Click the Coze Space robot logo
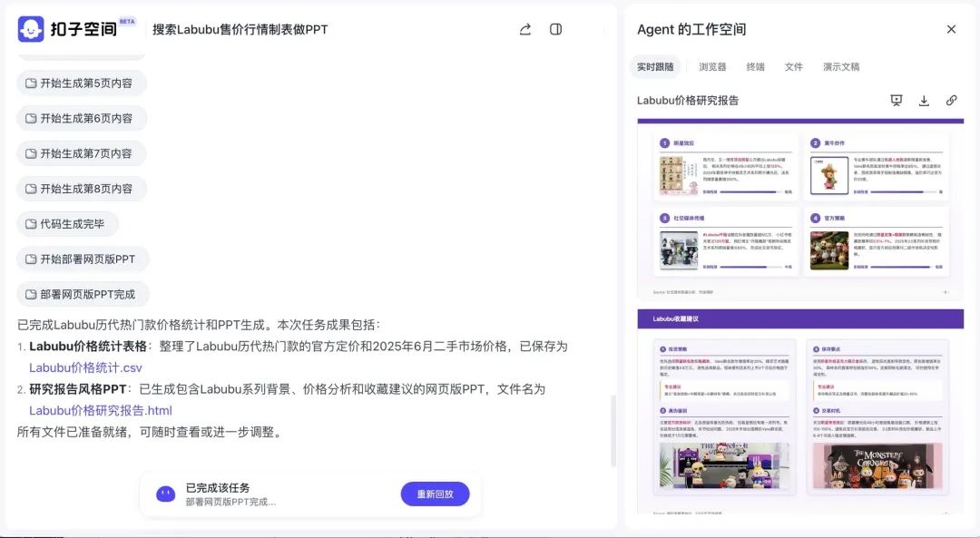Viewport: 980px width, 538px height. pos(31,29)
